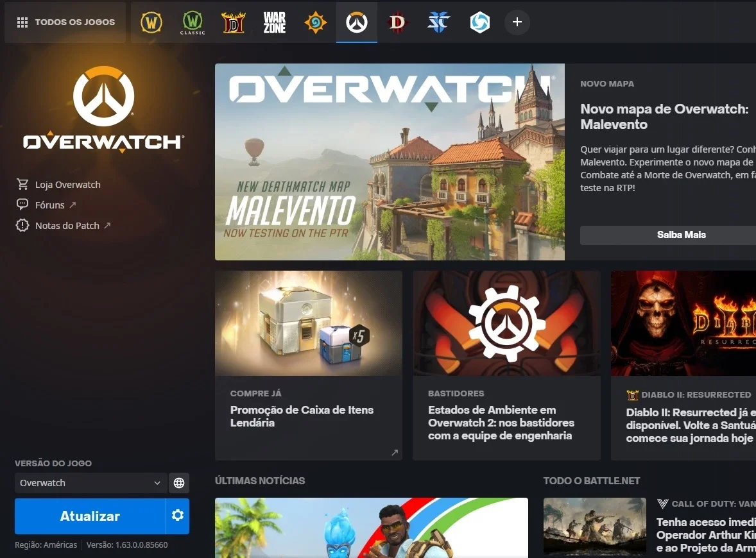Open the Diablo III game tab
The image size is (756, 558).
[x=398, y=22]
